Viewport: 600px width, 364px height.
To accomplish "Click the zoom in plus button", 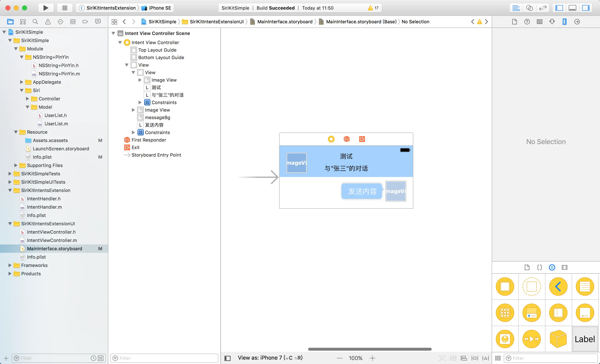I will 372,358.
